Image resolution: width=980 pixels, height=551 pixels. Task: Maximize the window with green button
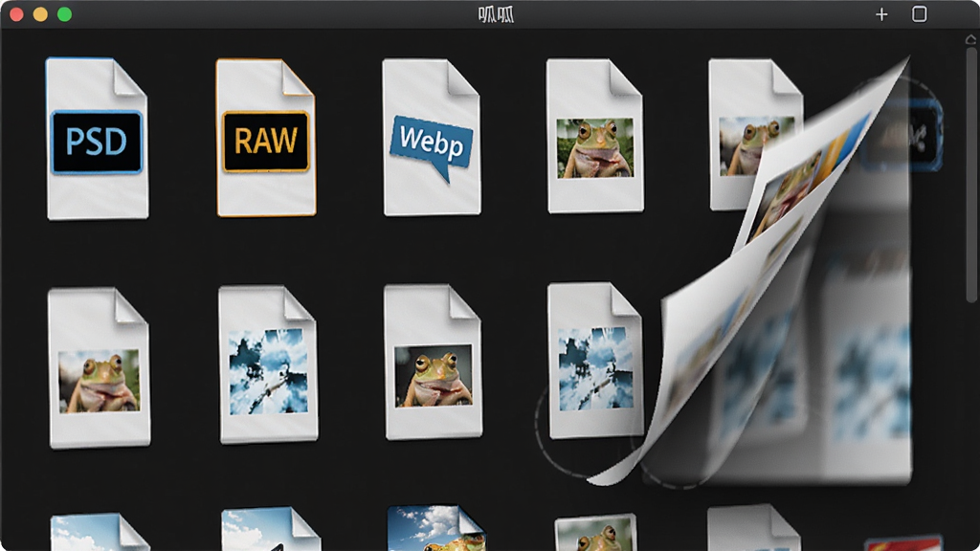click(x=64, y=14)
